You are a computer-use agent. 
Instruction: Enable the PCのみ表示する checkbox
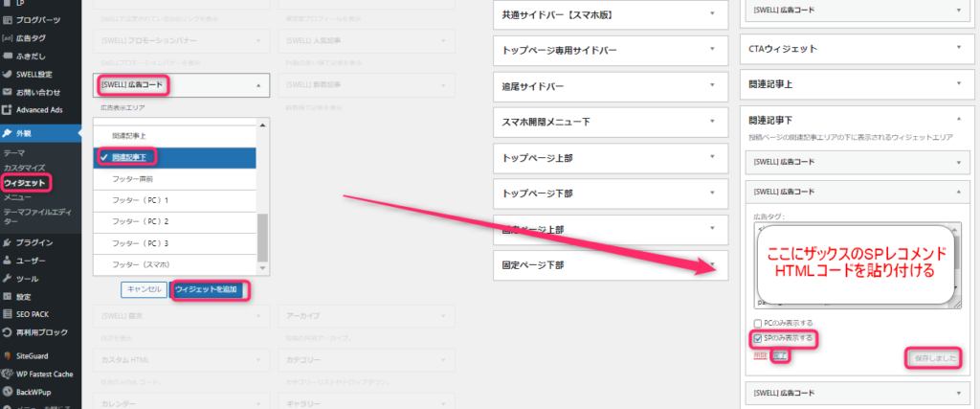coord(758,323)
